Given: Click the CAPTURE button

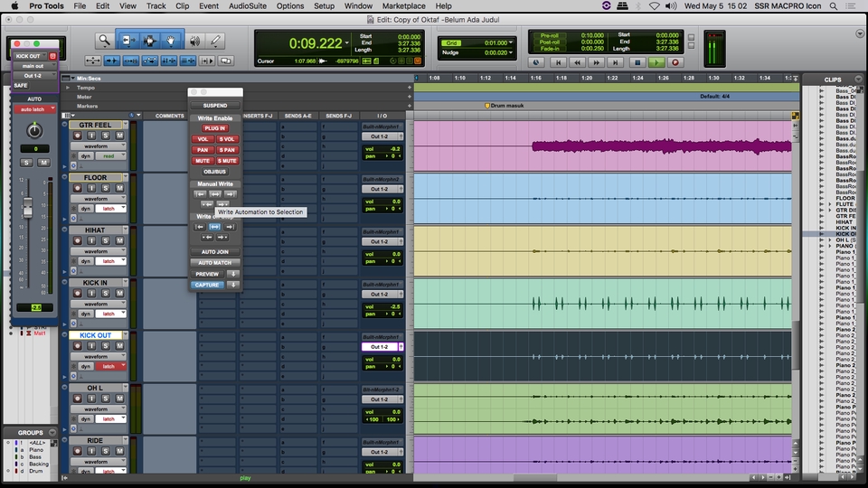Looking at the screenshot, I should [207, 285].
